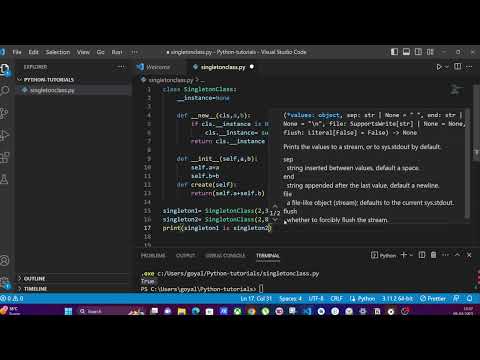Switch to the singletonclass.py editor tab
Viewport: 480px width, 360px height.
pos(223,67)
